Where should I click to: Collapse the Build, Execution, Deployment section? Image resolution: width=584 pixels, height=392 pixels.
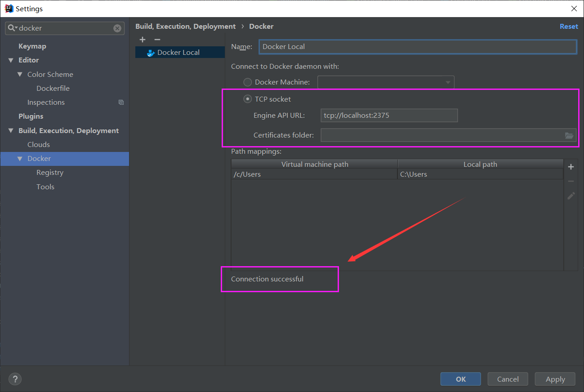11,130
